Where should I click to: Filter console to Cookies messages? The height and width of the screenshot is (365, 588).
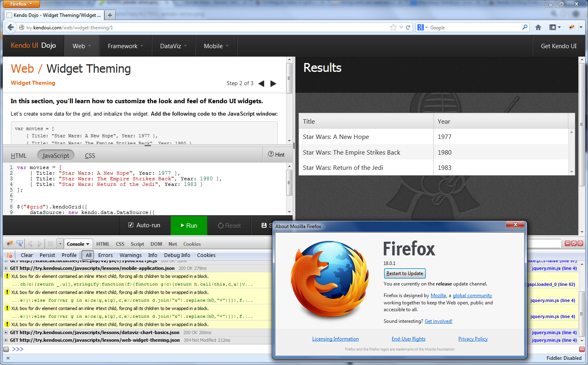coord(206,255)
